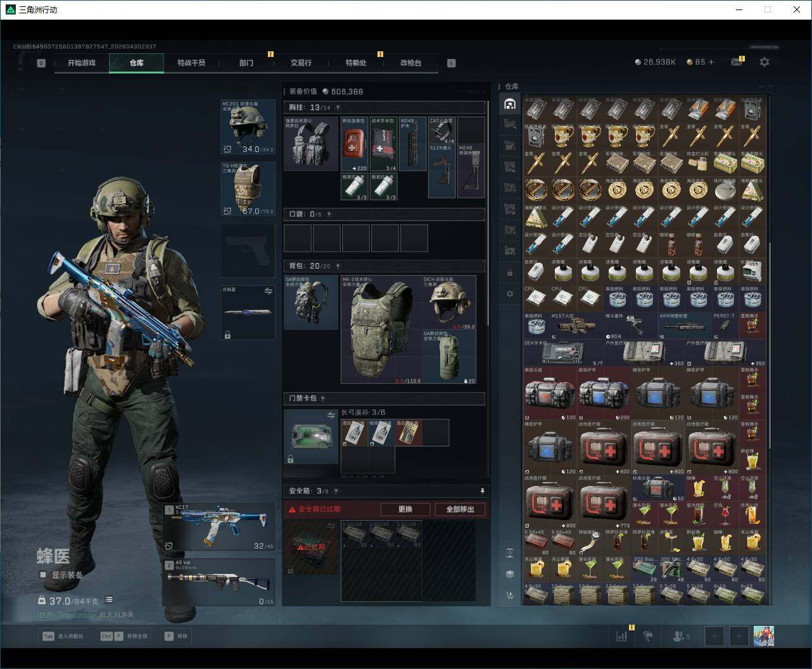Click the sort-arrows icon at the bottom of the warehouse sidebar
This screenshot has width=812, height=669.
(x=510, y=596)
